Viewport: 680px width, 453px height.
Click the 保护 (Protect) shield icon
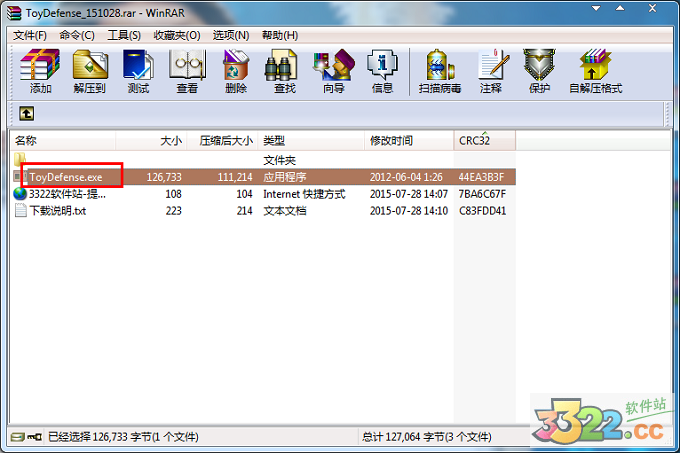coord(539,65)
